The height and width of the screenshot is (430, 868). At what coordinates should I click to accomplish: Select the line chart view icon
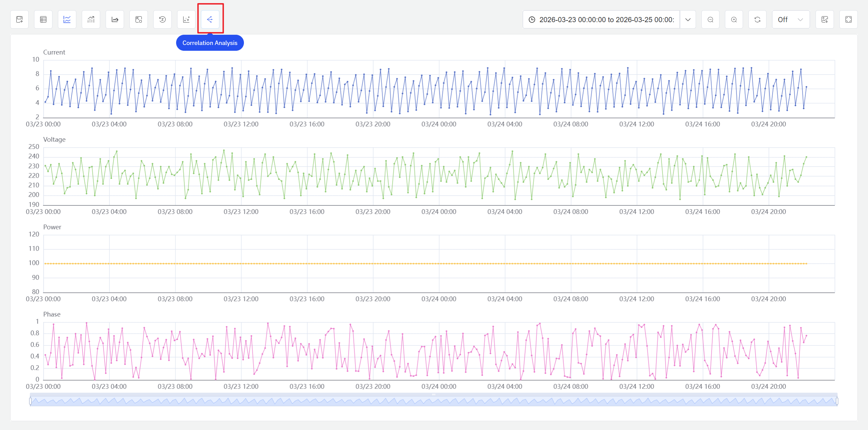[67, 19]
